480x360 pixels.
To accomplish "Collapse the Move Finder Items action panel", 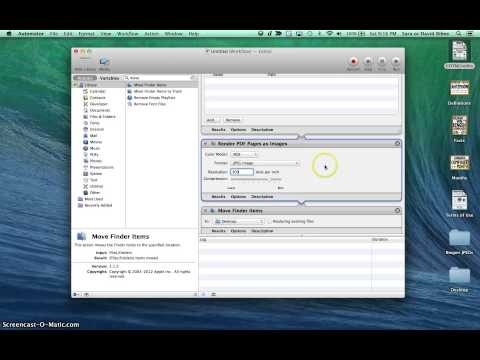I will point(205,211).
